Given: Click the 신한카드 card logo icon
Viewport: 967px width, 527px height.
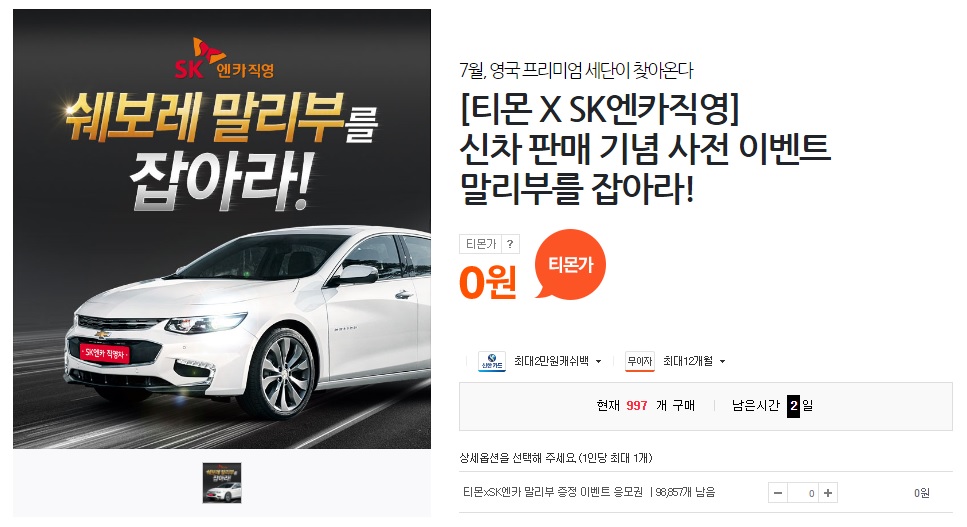Looking at the screenshot, I should 492,361.
